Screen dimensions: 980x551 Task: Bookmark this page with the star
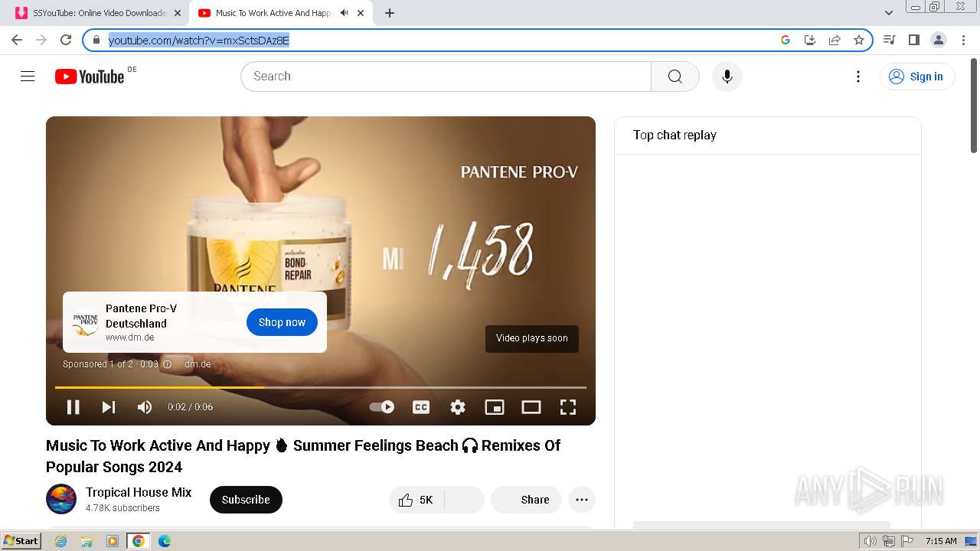click(859, 40)
